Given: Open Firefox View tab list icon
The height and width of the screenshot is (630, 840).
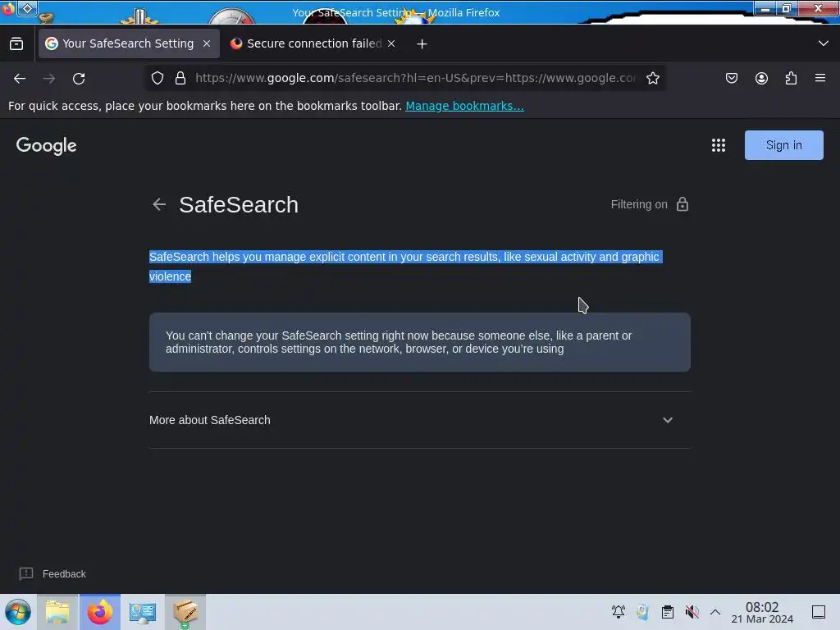Looking at the screenshot, I should click(x=16, y=44).
